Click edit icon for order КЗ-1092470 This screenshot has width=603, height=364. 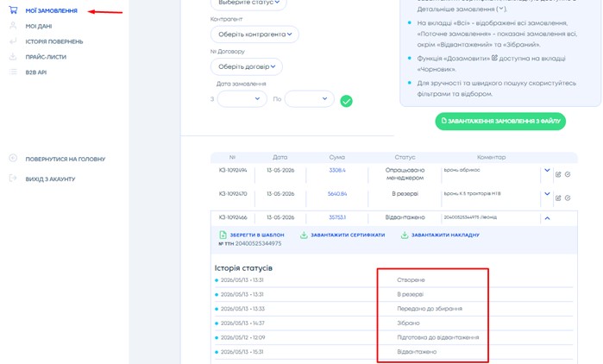pyautogui.click(x=558, y=198)
